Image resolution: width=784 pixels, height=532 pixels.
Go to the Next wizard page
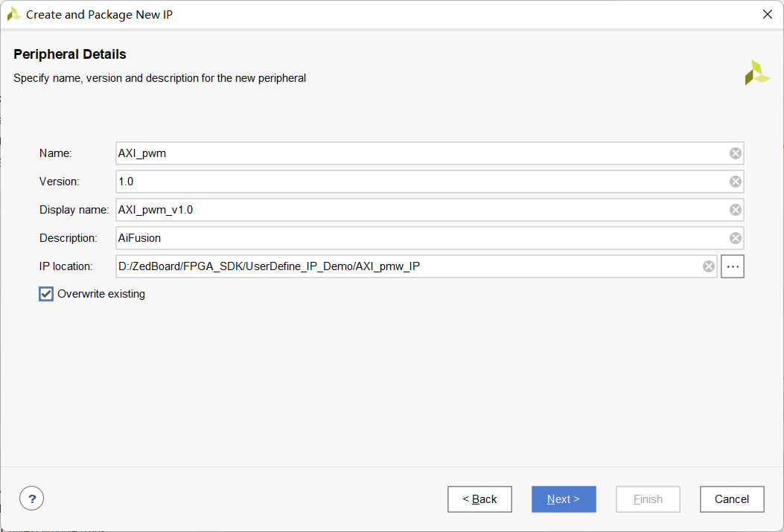click(x=564, y=499)
